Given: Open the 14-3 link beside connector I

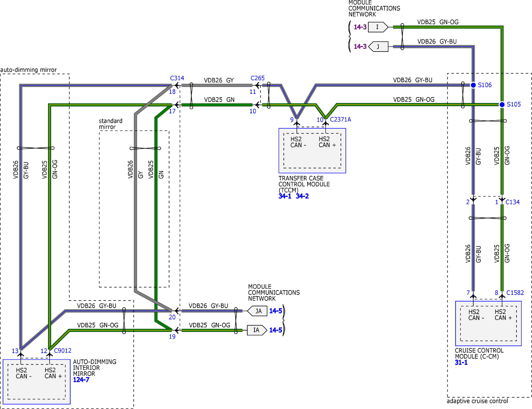Looking at the screenshot, I should 360,27.
